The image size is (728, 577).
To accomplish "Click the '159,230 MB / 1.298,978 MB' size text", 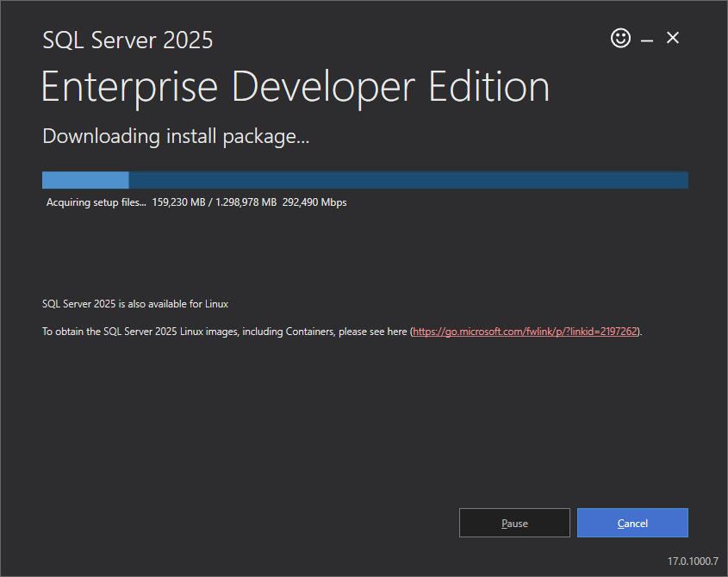I will click(214, 202).
